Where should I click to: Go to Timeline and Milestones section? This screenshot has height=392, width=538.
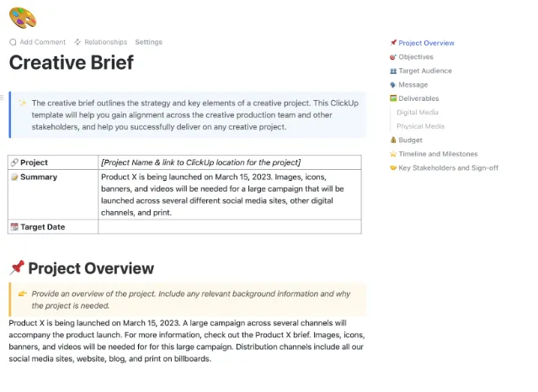(x=438, y=154)
